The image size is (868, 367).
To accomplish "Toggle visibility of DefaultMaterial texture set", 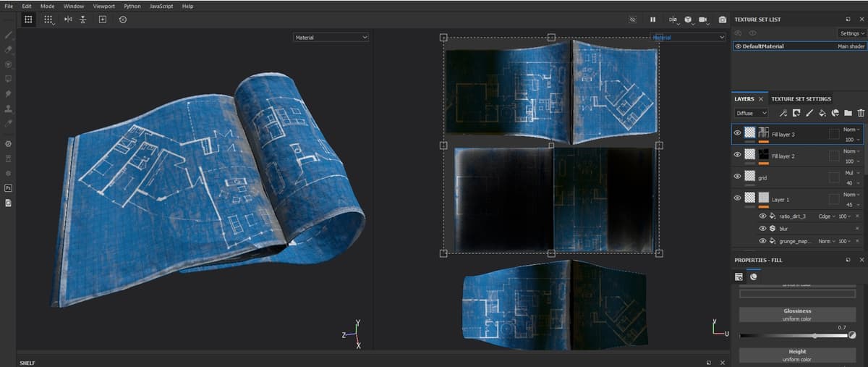I will tap(739, 46).
